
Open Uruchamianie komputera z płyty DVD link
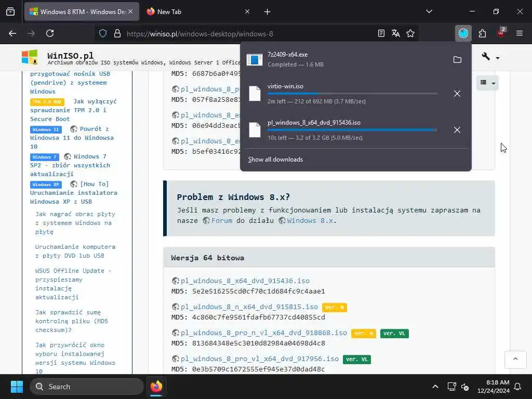(75, 251)
